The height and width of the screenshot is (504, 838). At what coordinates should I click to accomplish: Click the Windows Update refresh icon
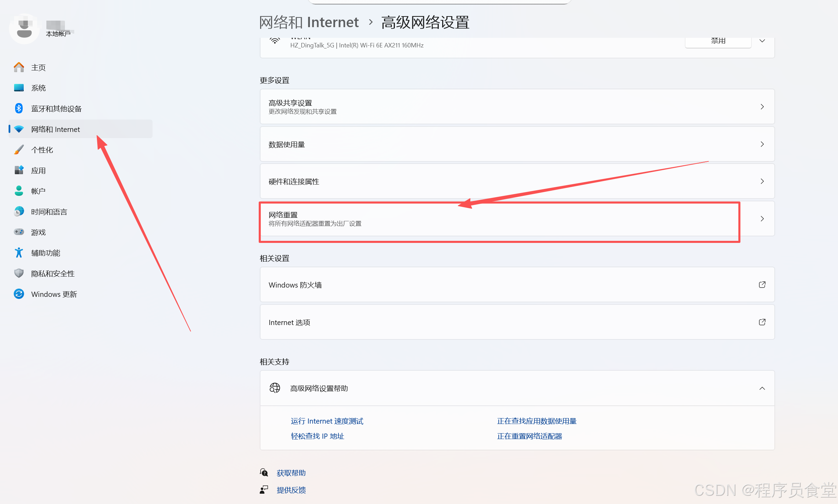19,294
